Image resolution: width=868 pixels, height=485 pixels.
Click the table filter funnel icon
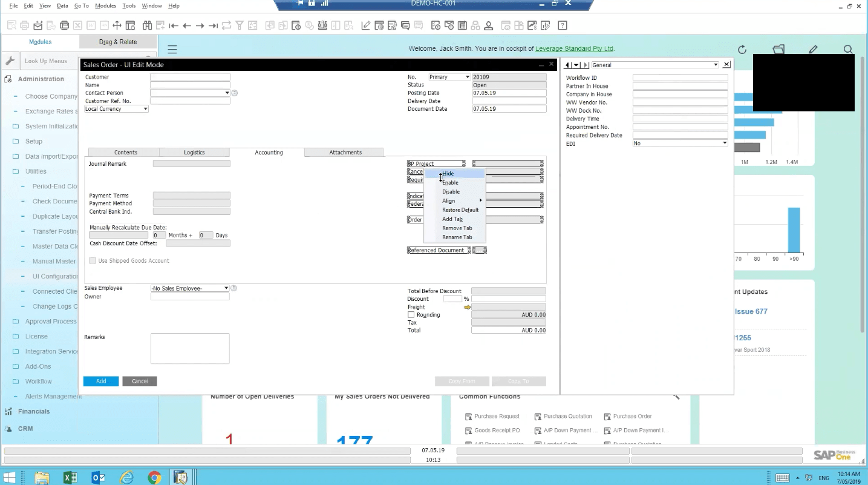point(239,25)
